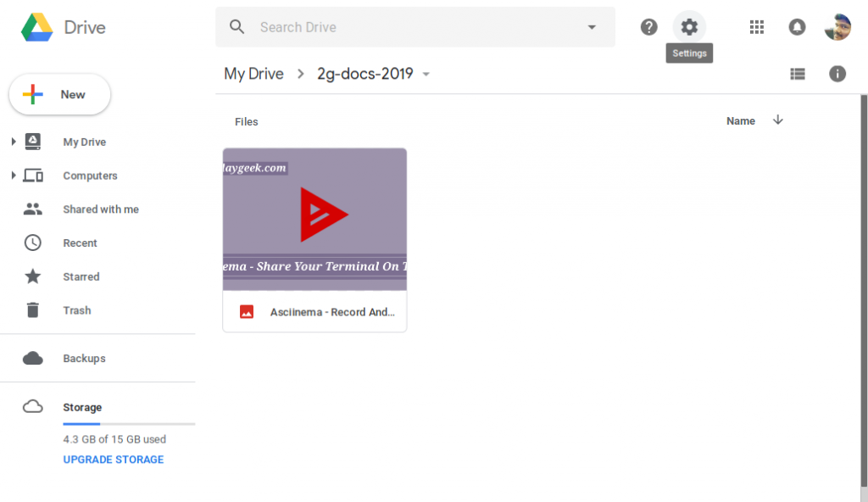
Task: Open Google Drive Settings gear
Action: tap(689, 26)
